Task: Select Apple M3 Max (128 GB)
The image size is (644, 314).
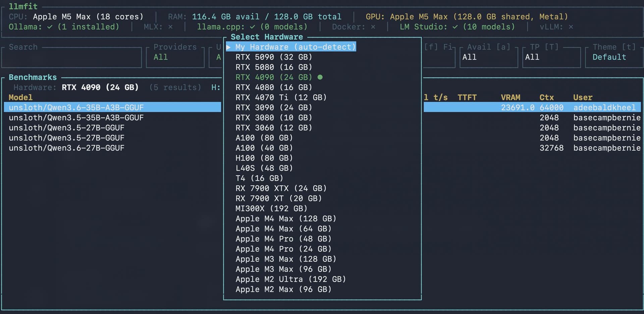Action: click(286, 259)
